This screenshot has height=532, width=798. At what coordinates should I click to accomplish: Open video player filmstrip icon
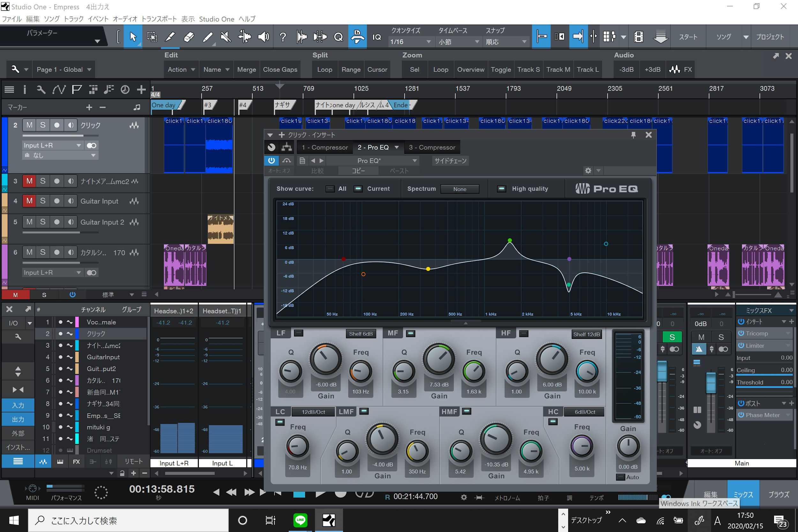[638, 37]
